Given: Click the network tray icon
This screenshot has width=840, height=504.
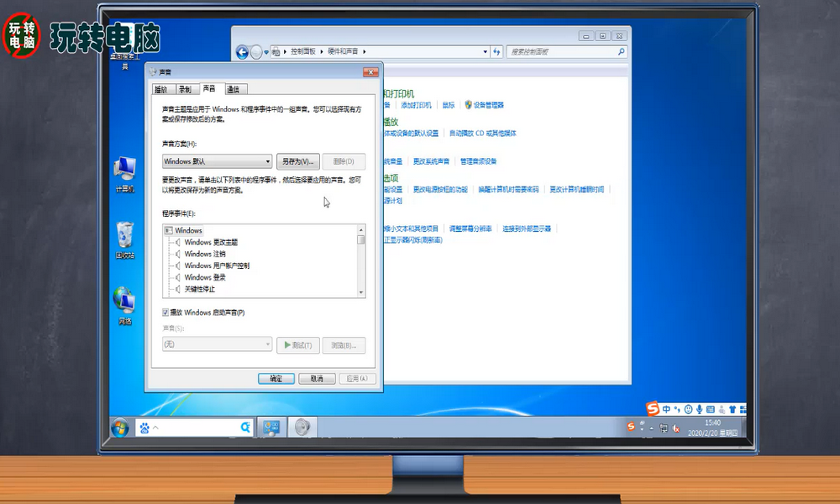Looking at the screenshot, I should pyautogui.click(x=664, y=428).
